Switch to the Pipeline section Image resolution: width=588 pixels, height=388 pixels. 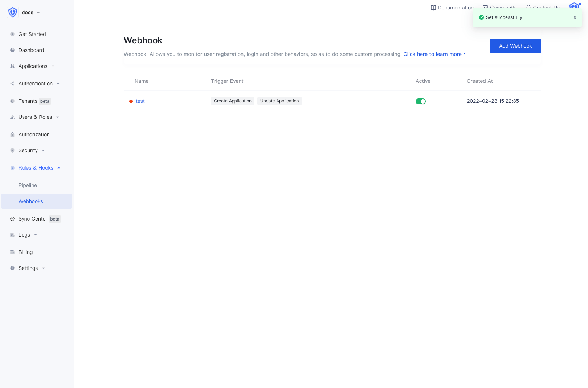[x=28, y=185]
